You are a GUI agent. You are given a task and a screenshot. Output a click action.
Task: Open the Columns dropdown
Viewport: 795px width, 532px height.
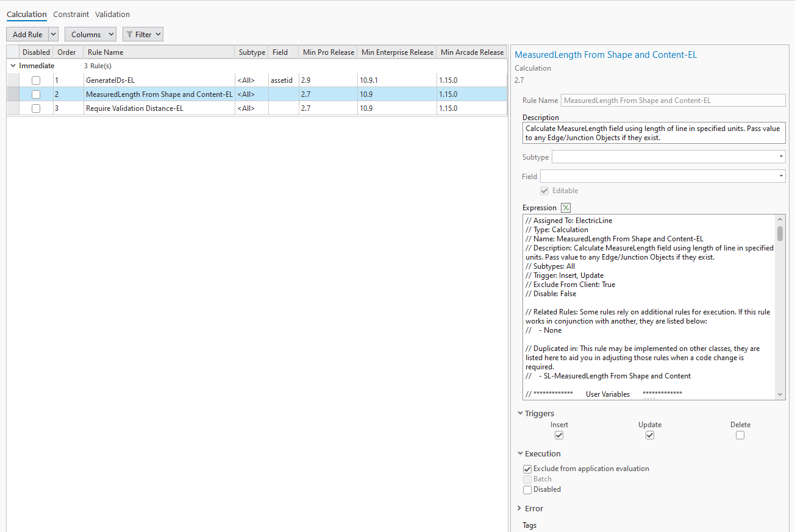click(x=90, y=34)
